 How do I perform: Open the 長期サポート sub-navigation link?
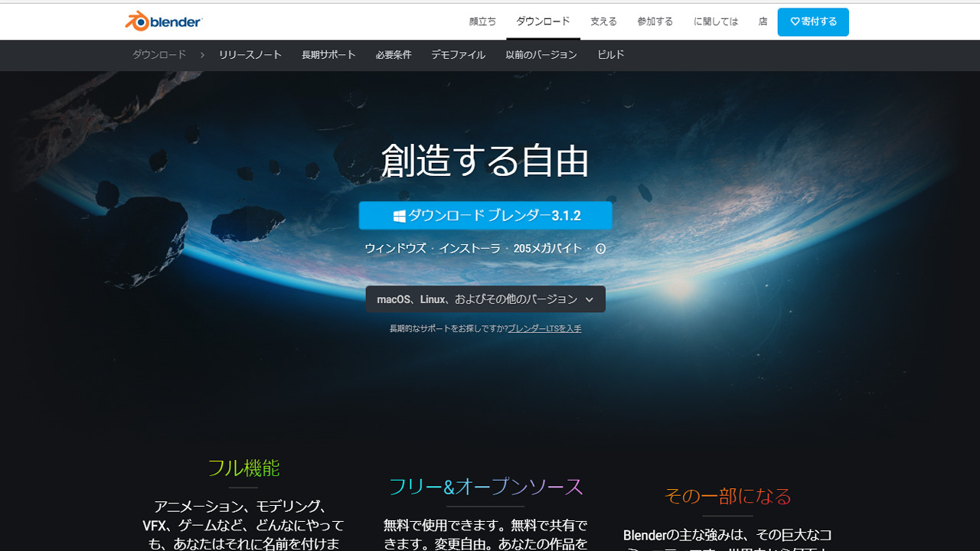pyautogui.click(x=328, y=55)
